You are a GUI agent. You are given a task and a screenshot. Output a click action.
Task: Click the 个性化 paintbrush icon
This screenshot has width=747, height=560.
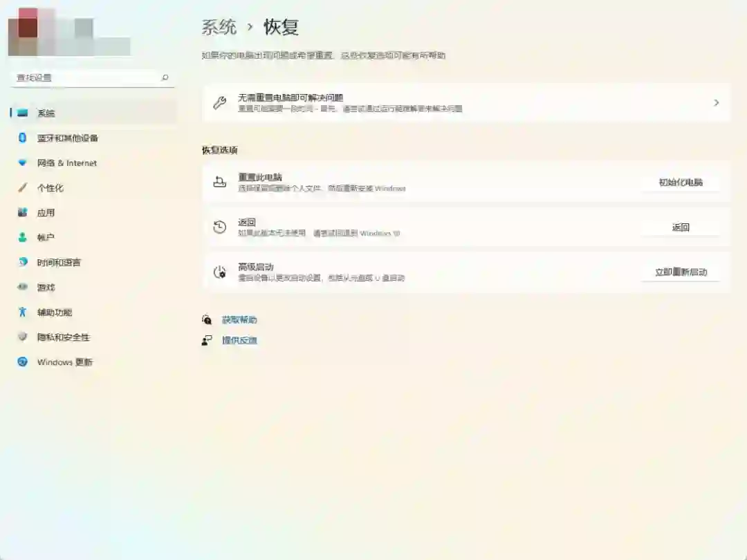(22, 187)
